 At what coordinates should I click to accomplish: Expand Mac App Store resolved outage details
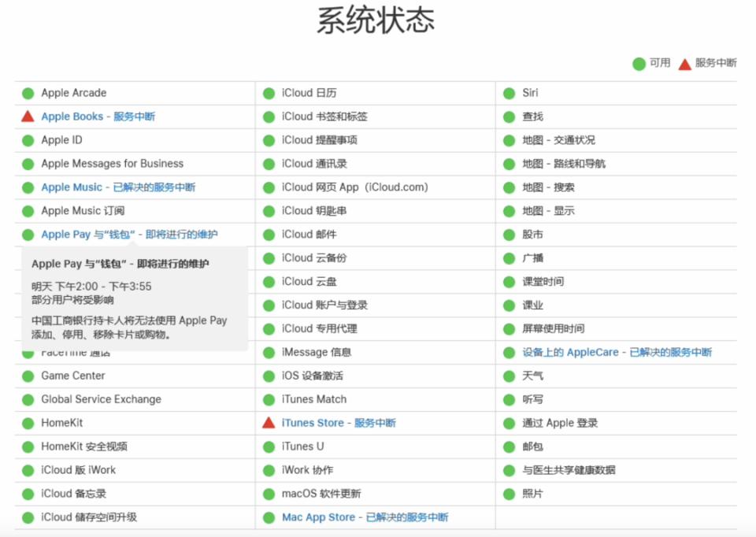(365, 517)
